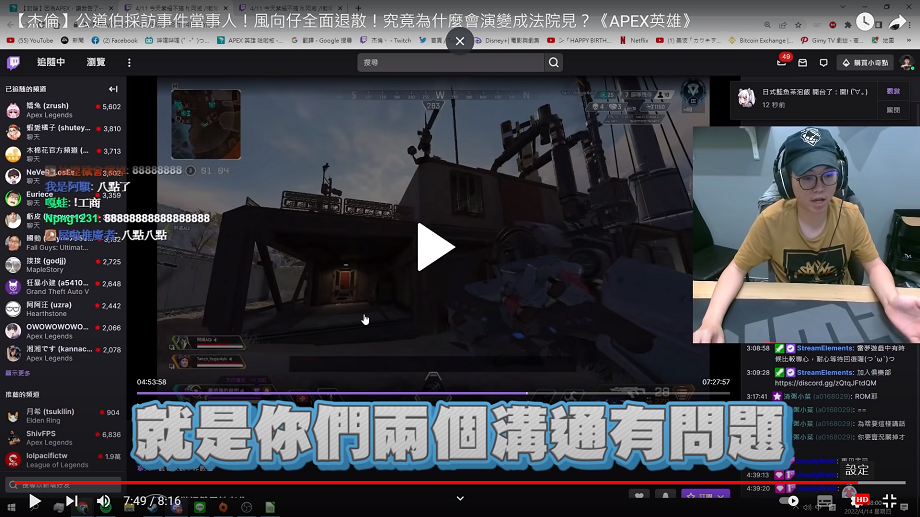Click the Twitch search magnifier button

(x=554, y=62)
